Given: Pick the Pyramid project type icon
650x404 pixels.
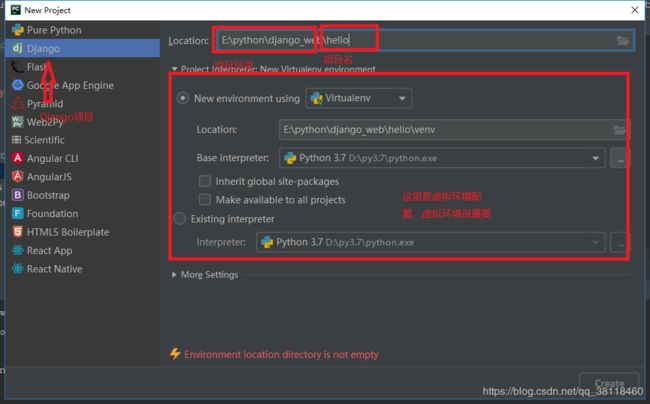Looking at the screenshot, I should (x=18, y=103).
